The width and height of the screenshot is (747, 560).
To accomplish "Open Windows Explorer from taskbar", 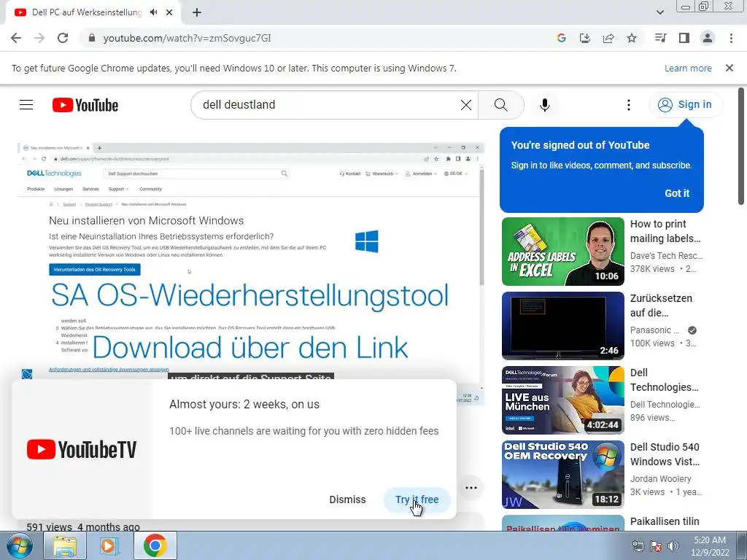I will 65,545.
